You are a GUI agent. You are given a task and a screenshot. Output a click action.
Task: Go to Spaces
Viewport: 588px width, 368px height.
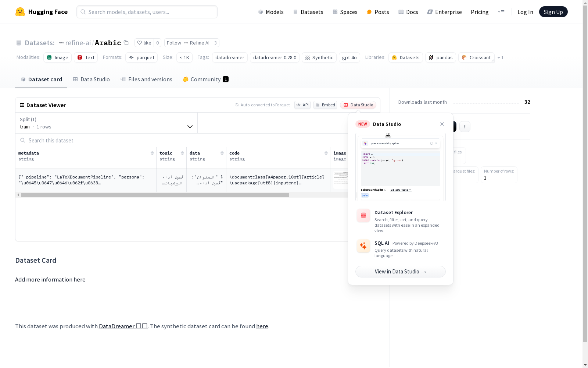click(x=345, y=12)
